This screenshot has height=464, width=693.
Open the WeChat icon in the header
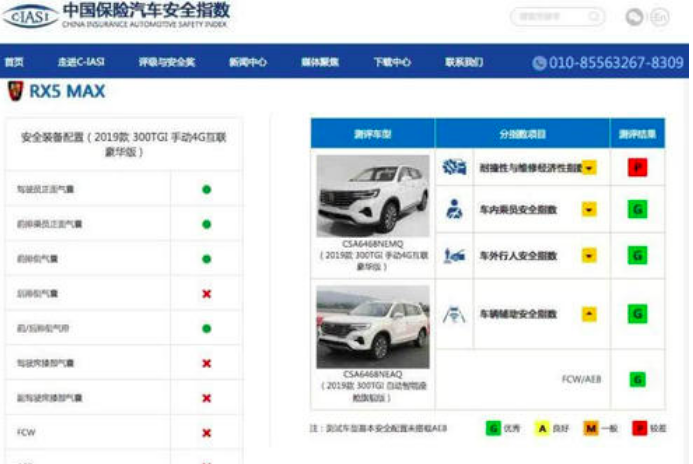[634, 17]
